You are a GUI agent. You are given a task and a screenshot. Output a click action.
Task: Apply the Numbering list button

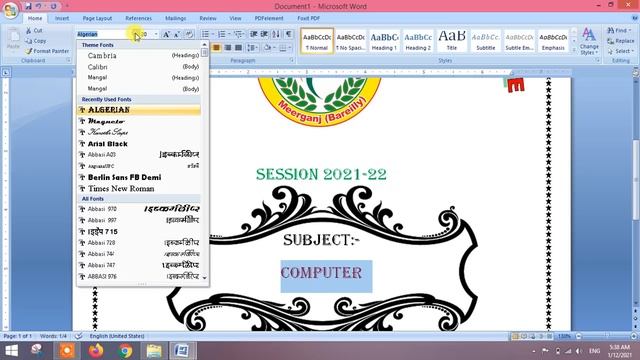[222, 34]
